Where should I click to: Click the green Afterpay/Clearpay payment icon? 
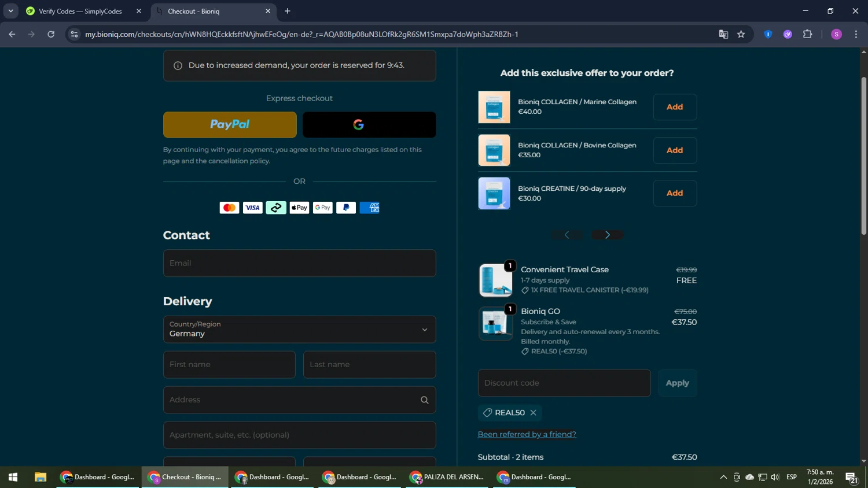(276, 208)
